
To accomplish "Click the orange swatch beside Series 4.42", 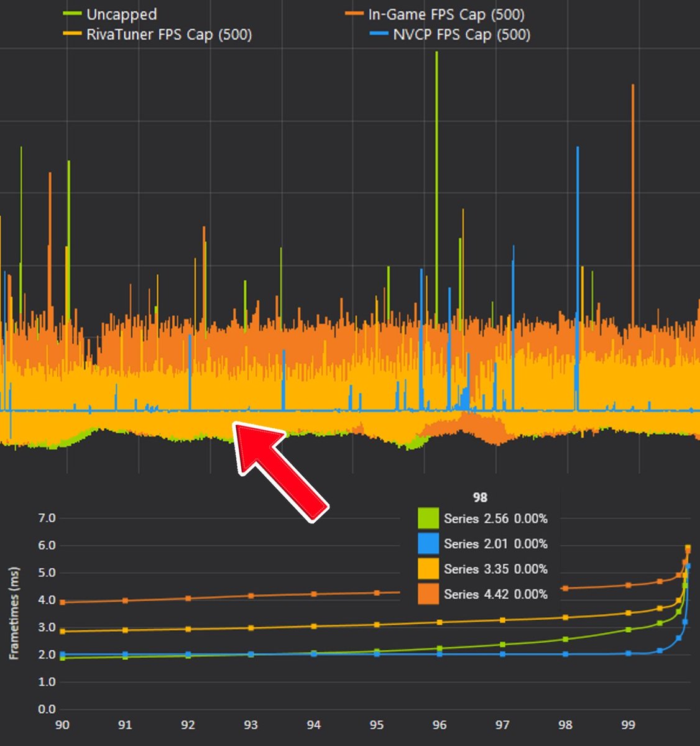I will 428,594.
